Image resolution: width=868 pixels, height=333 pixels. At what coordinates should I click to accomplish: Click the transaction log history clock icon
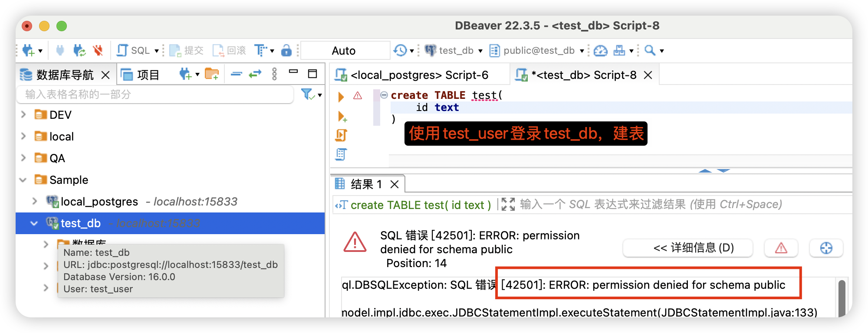click(x=400, y=51)
